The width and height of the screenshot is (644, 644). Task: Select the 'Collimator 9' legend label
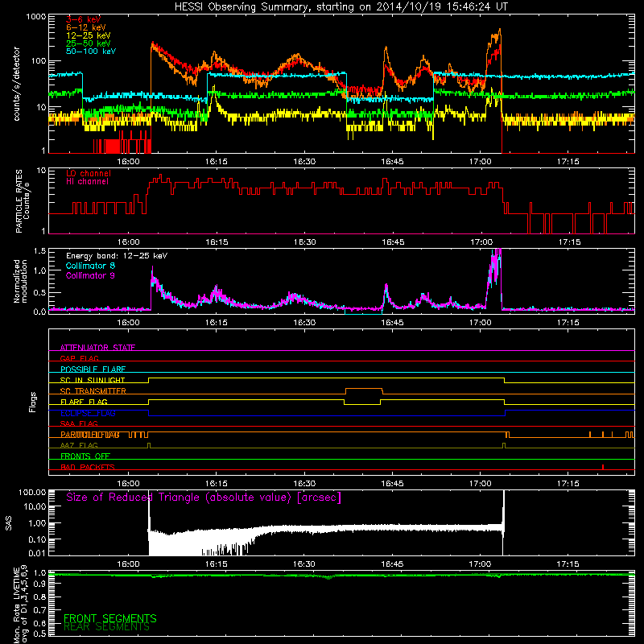click(x=90, y=275)
